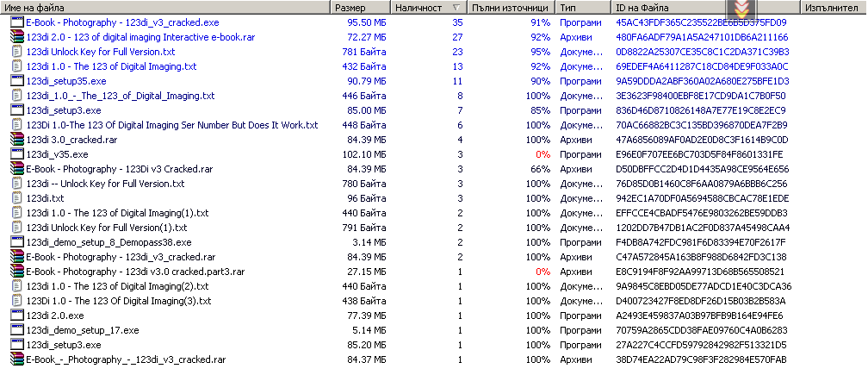
Task: Click the Изпълнител column header
Action: (x=834, y=8)
